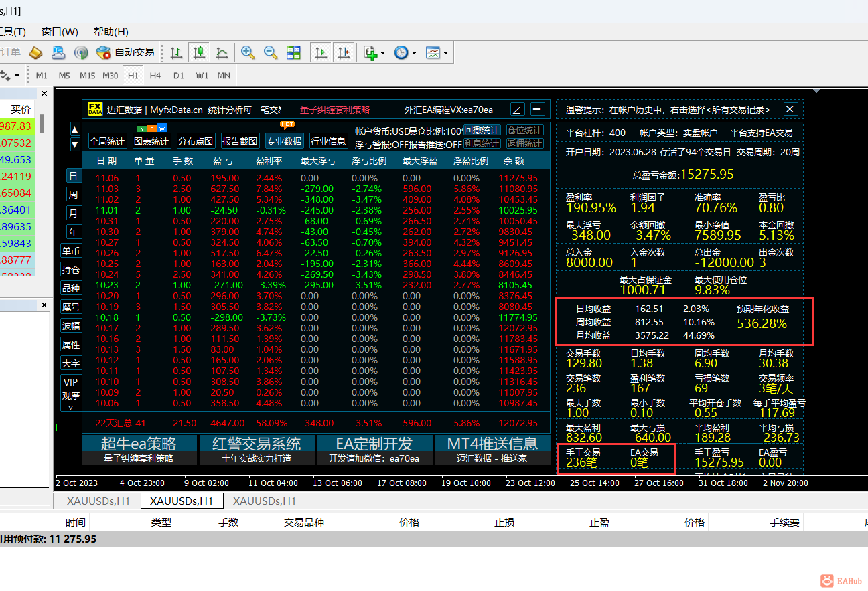The width and height of the screenshot is (868, 591).
Task: Select the 单币 sidebar option
Action: (71, 251)
